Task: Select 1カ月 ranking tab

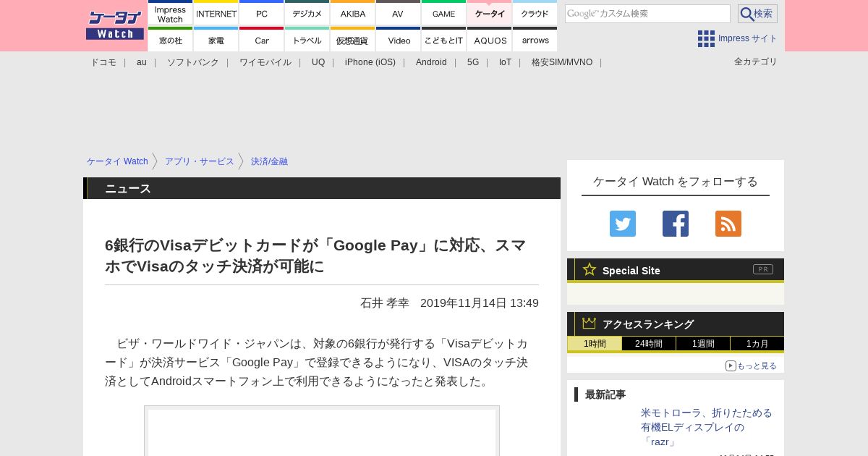Action: click(x=757, y=344)
